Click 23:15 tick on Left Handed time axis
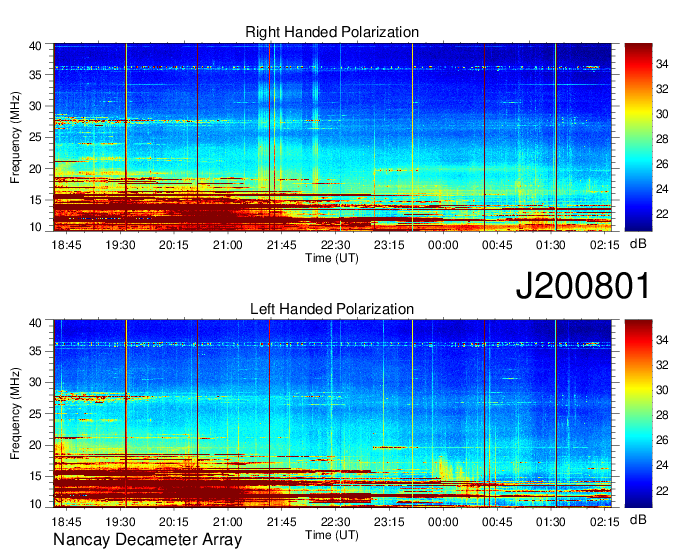Image resolution: width=680 pixels, height=552 pixels. [389, 522]
